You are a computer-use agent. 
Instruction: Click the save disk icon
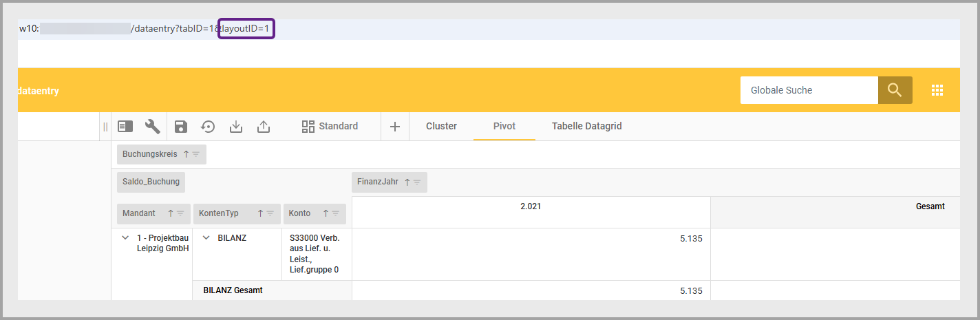pyautogui.click(x=180, y=127)
